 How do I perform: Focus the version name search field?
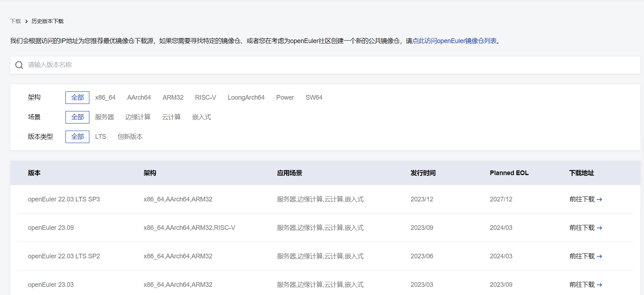(325, 65)
